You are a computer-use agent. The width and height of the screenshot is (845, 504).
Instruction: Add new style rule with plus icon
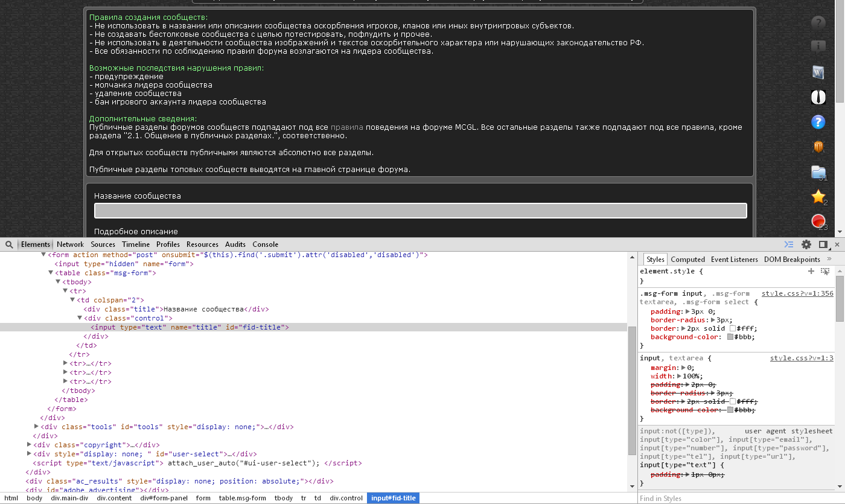click(811, 272)
